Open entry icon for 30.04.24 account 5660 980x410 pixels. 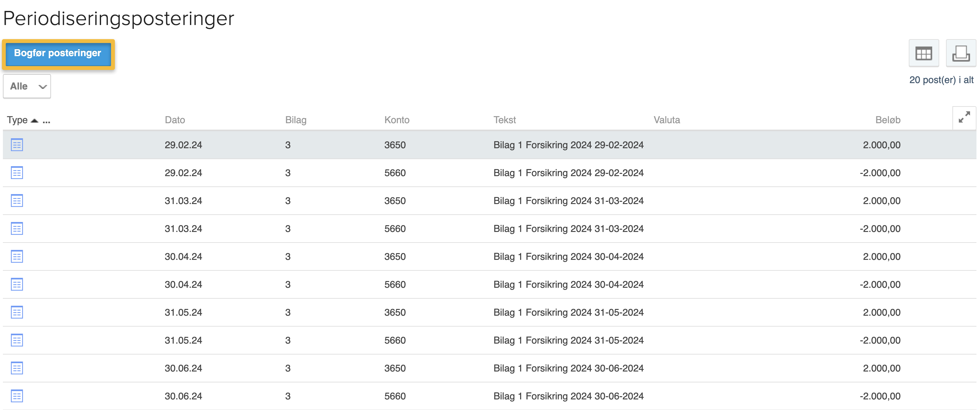[17, 285]
